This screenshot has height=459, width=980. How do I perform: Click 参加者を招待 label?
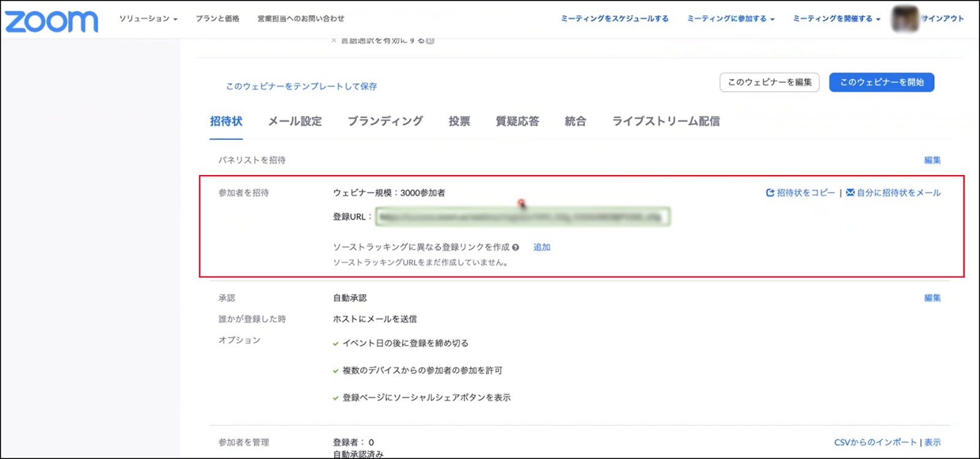click(243, 193)
